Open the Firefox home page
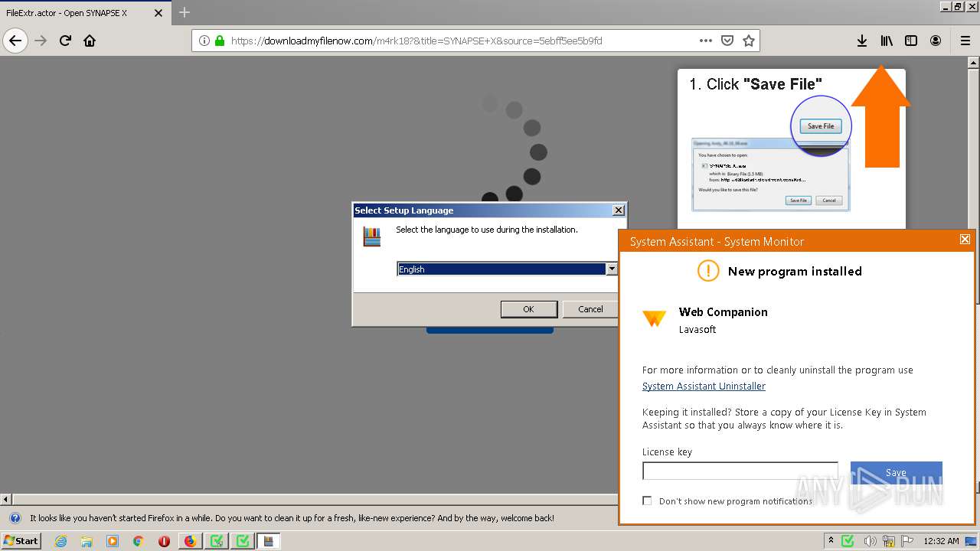The height and width of the screenshot is (551, 980). coord(90,41)
